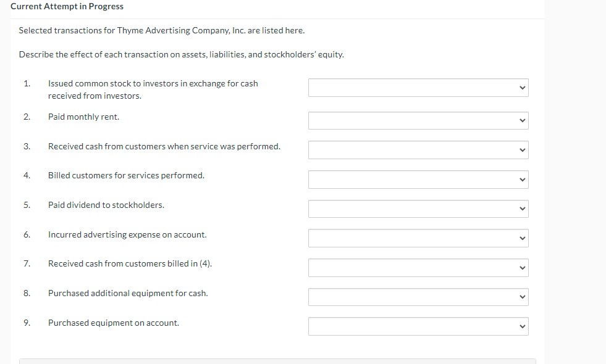Expand the chevron beside question 6's answer box
This screenshot has height=364, width=606.
click(x=522, y=238)
